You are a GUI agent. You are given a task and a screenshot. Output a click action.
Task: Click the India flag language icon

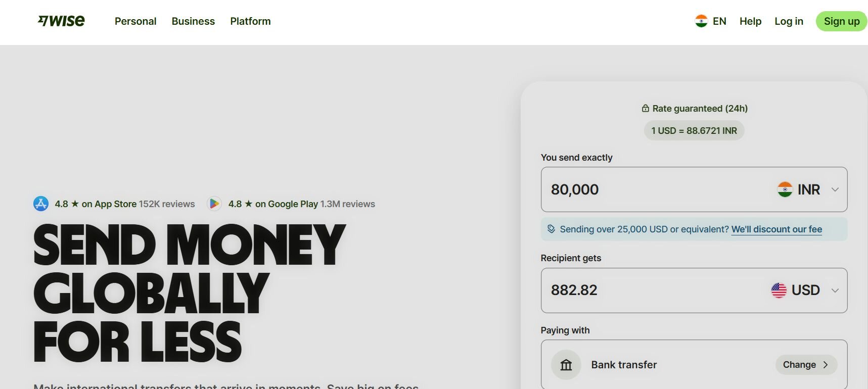701,21
